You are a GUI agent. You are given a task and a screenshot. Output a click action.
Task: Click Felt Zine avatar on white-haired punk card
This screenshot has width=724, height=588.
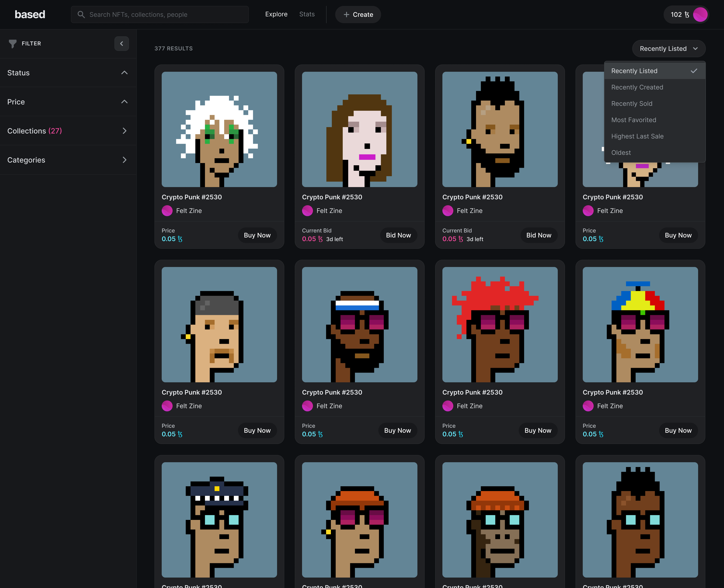point(167,211)
